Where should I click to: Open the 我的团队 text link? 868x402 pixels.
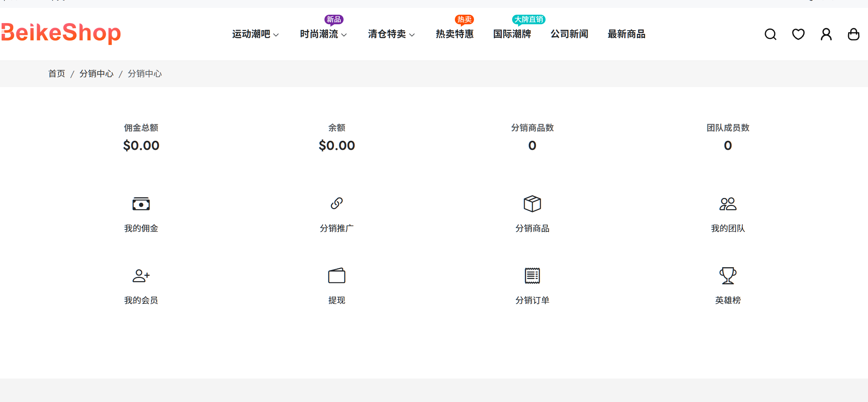coord(728,228)
